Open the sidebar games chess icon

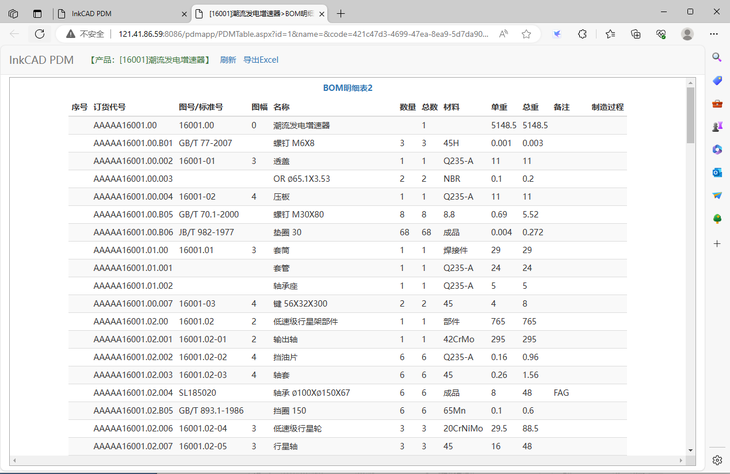tap(717, 126)
